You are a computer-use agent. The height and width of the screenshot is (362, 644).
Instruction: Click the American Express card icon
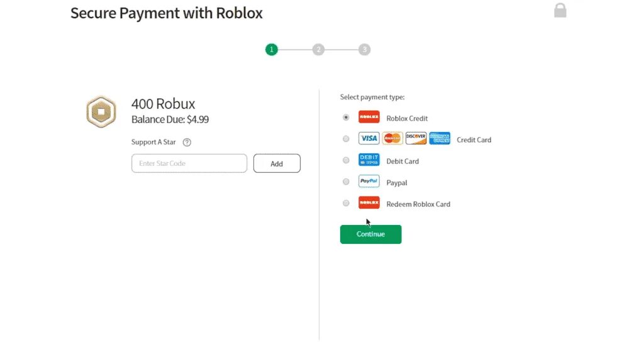point(440,138)
